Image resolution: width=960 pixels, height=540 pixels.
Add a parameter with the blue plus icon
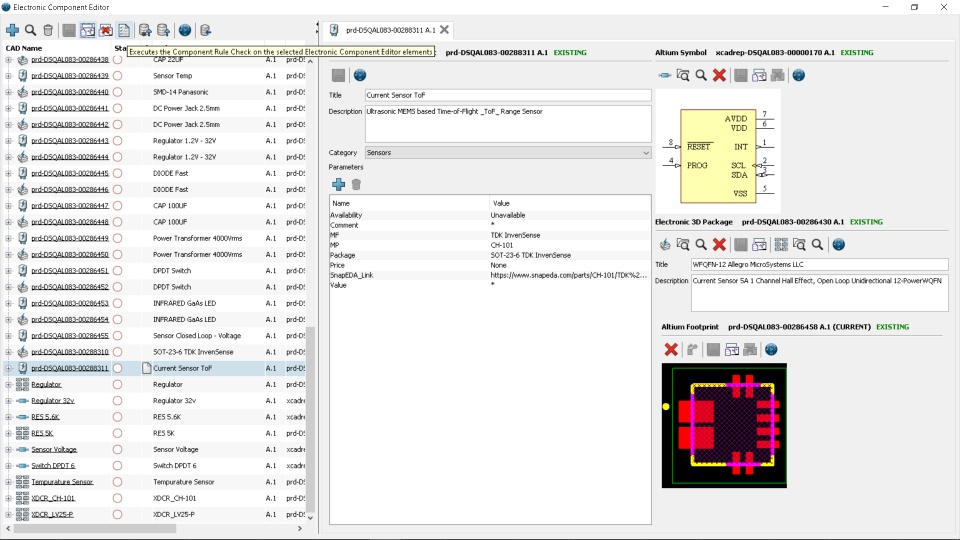(339, 184)
